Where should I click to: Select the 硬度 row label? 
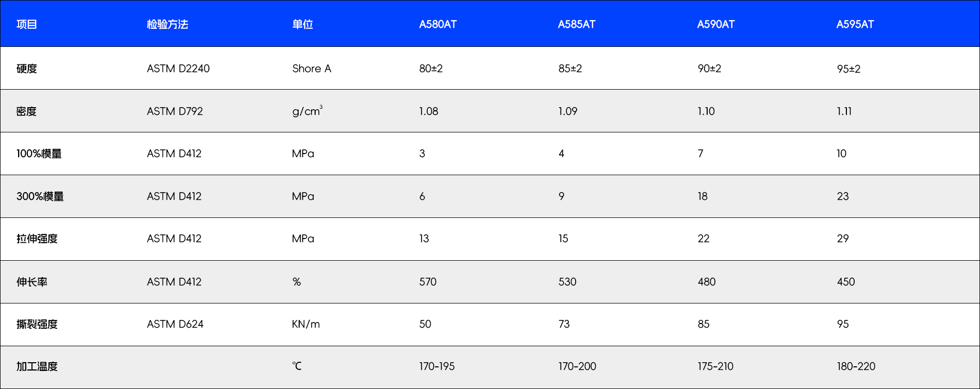click(27, 69)
